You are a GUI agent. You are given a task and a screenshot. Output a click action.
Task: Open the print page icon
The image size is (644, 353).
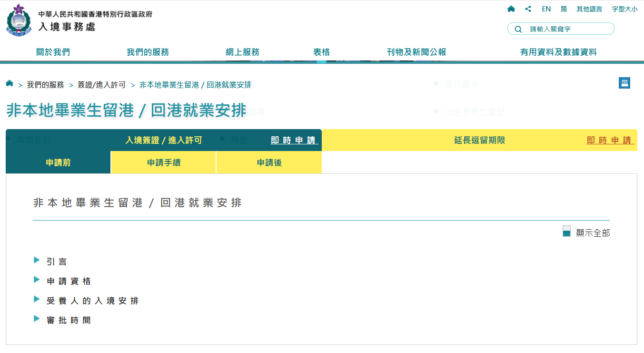click(624, 83)
